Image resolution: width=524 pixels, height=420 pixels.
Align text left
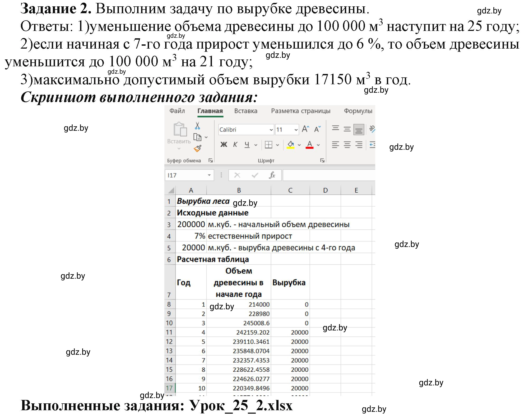pos(336,145)
